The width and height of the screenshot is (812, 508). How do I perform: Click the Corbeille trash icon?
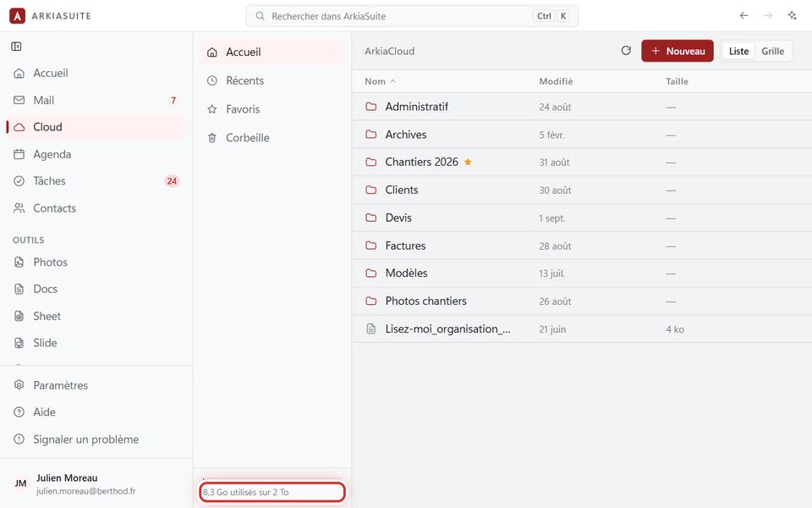[212, 138]
